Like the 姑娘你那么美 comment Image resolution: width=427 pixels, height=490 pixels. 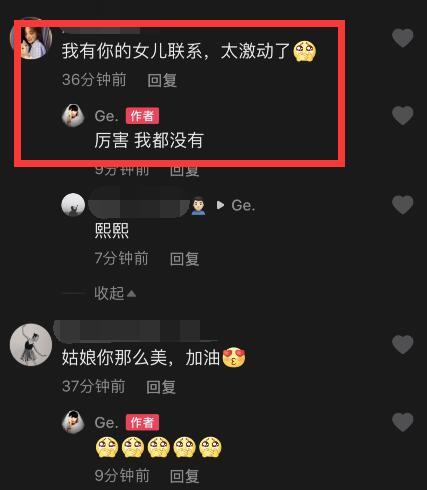403,344
